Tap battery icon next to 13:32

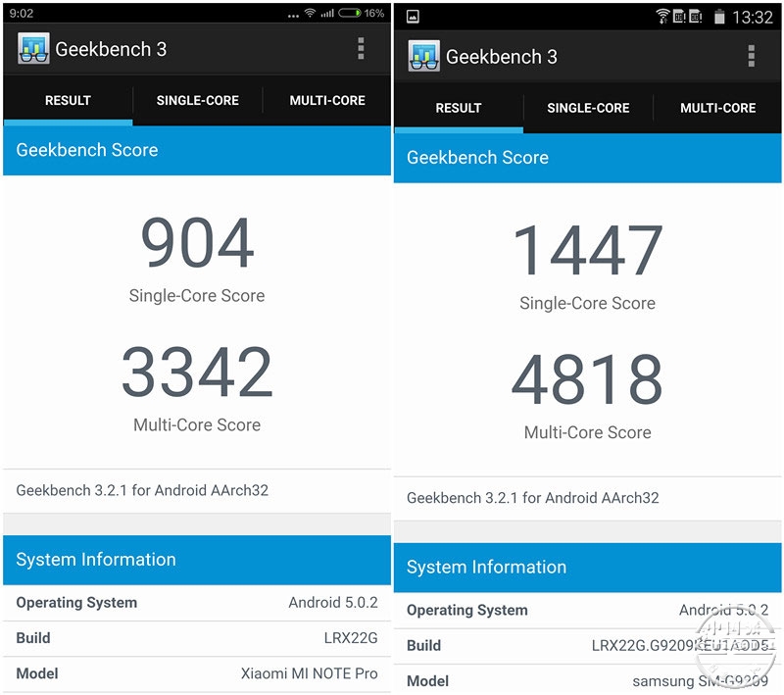click(x=719, y=17)
